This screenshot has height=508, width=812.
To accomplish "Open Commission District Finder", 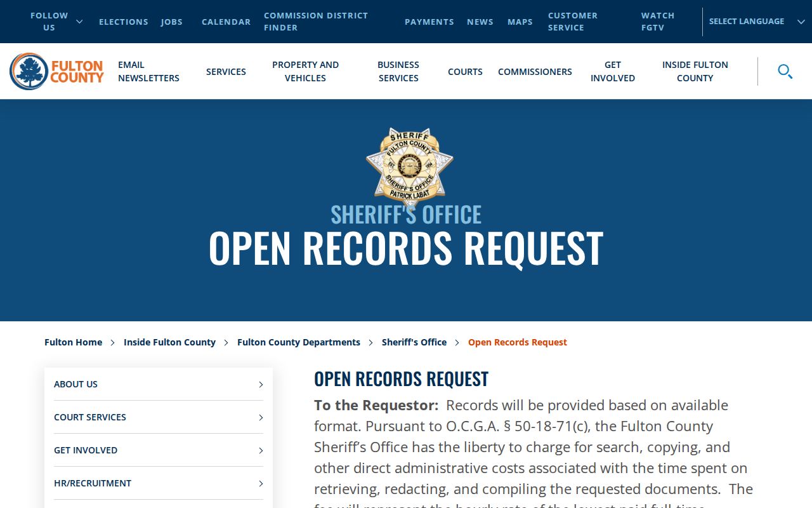I will [x=316, y=22].
